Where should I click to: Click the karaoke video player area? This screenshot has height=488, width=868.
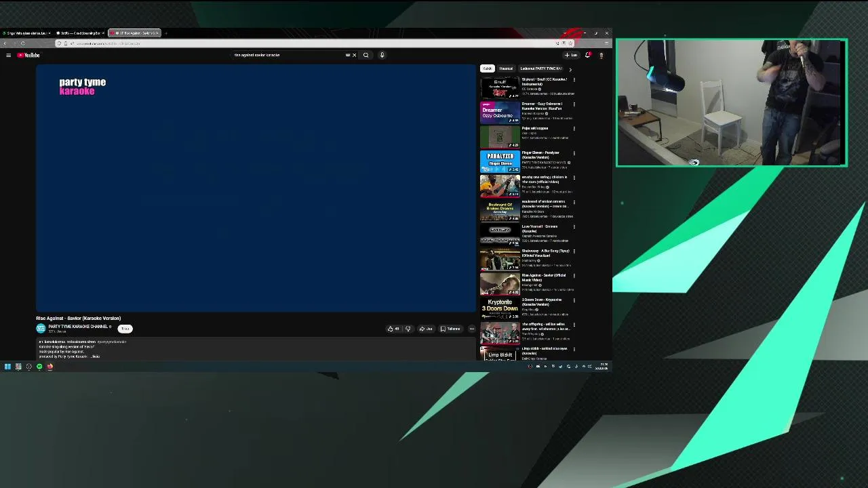pos(256,188)
